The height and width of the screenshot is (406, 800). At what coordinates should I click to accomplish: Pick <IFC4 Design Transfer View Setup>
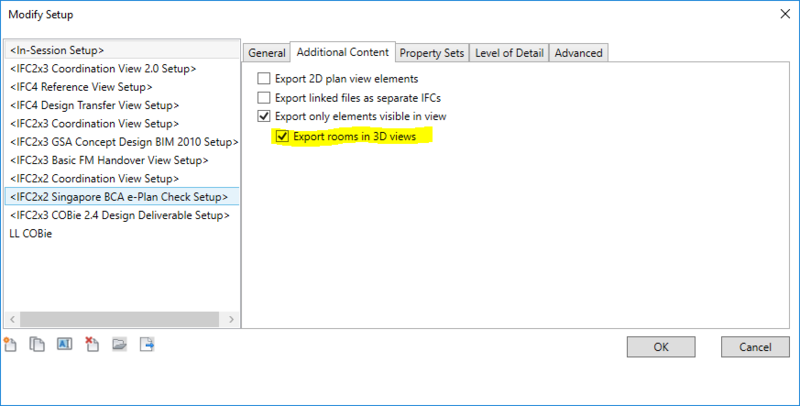122,105
